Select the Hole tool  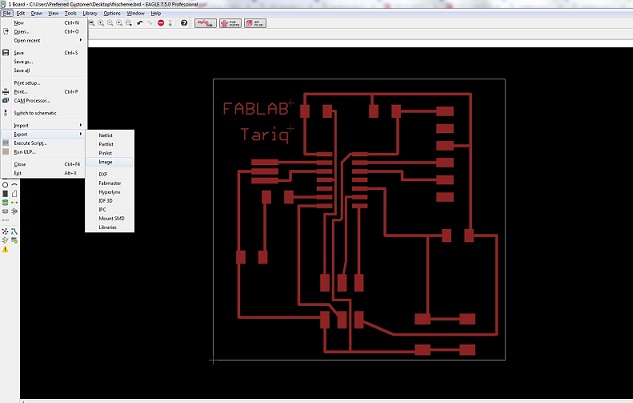pos(5,211)
